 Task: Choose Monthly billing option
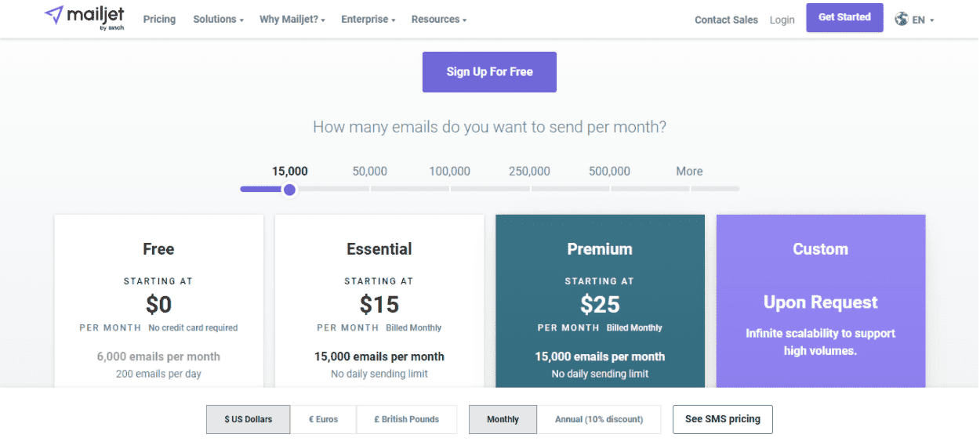pos(503,419)
